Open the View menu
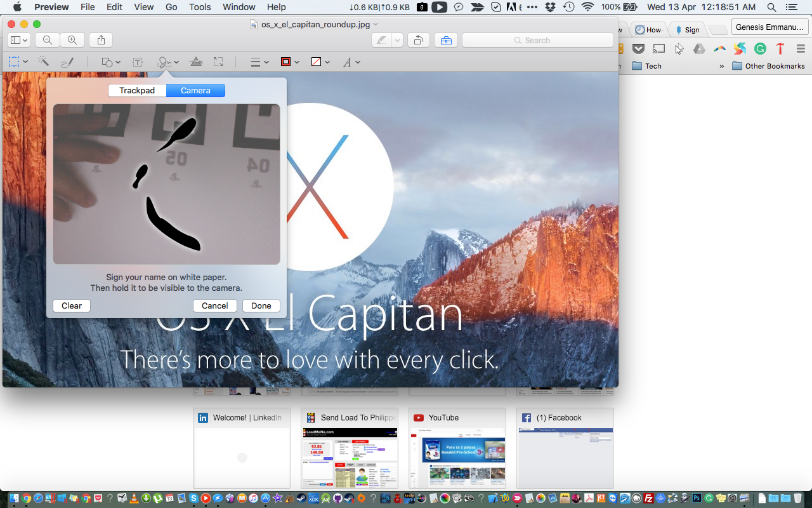Screen dimensions: 812x508 144,7
